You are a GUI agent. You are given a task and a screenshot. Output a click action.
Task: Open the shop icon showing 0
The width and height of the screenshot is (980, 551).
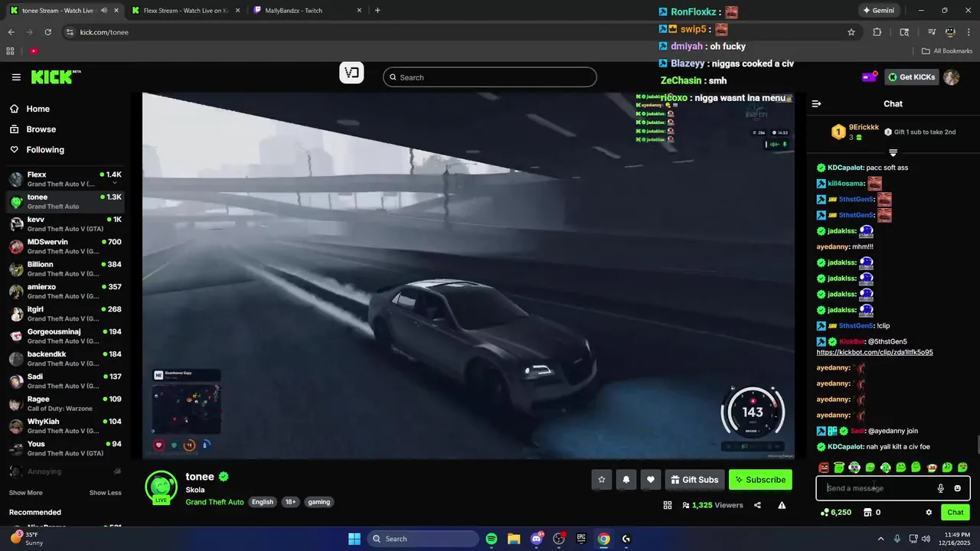(x=872, y=513)
